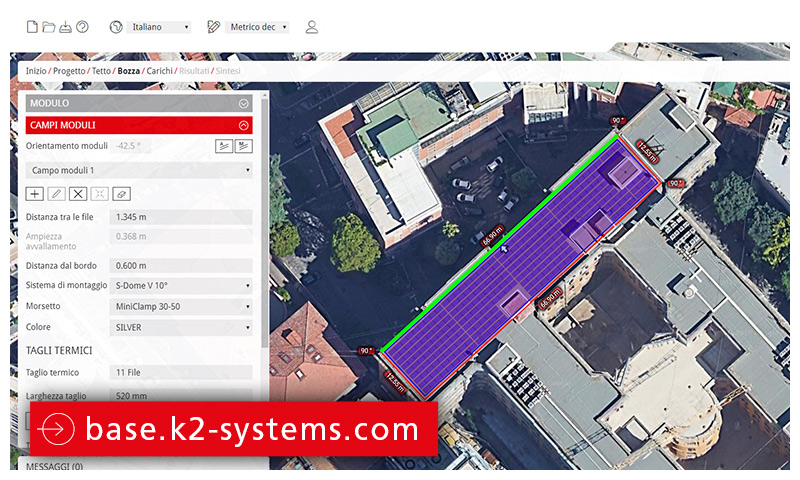The image size is (800, 480).
Task: Open the Campo moduli 1 dropdown
Action: pyautogui.click(x=139, y=170)
